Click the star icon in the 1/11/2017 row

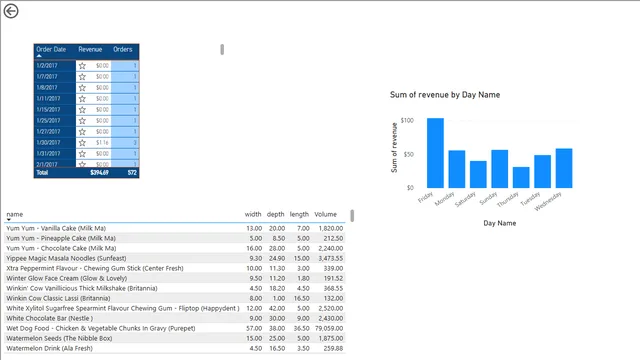(x=82, y=99)
